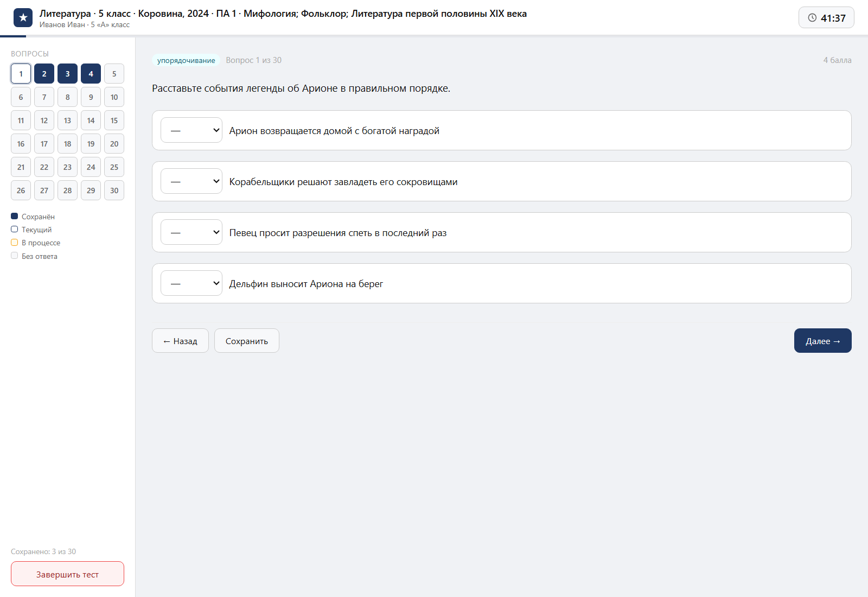Open question 17

coord(44,144)
